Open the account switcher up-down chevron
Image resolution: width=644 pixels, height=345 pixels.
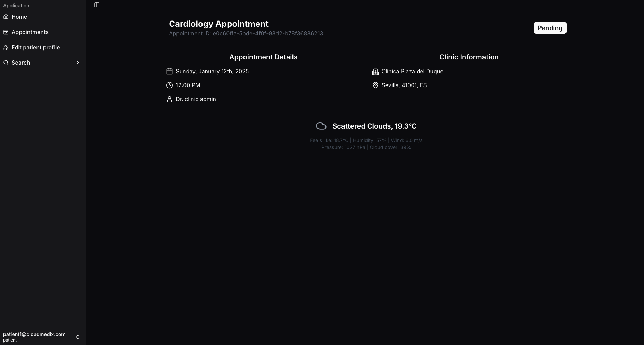pos(78,337)
